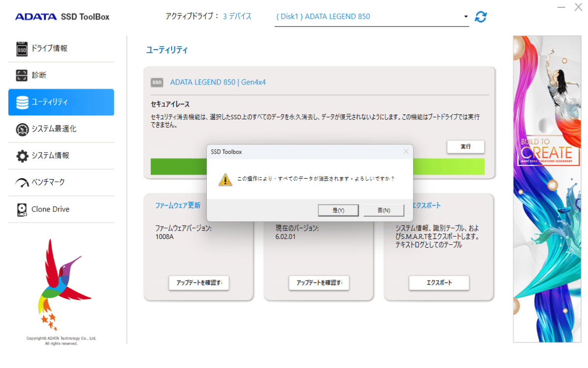The height and width of the screenshot is (368, 588).
Task: Click the dialog warning message text
Action: (x=316, y=179)
